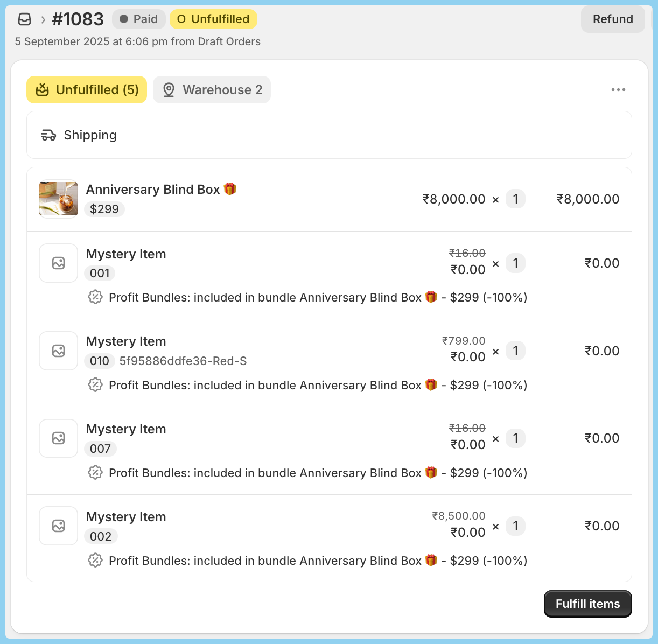Click the Fulfill items button

point(588,604)
